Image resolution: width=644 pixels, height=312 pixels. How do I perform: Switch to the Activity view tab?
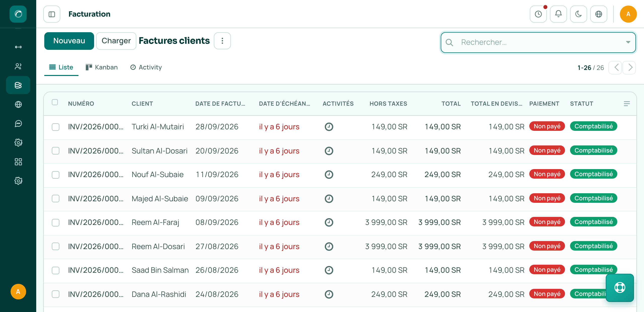(x=146, y=67)
